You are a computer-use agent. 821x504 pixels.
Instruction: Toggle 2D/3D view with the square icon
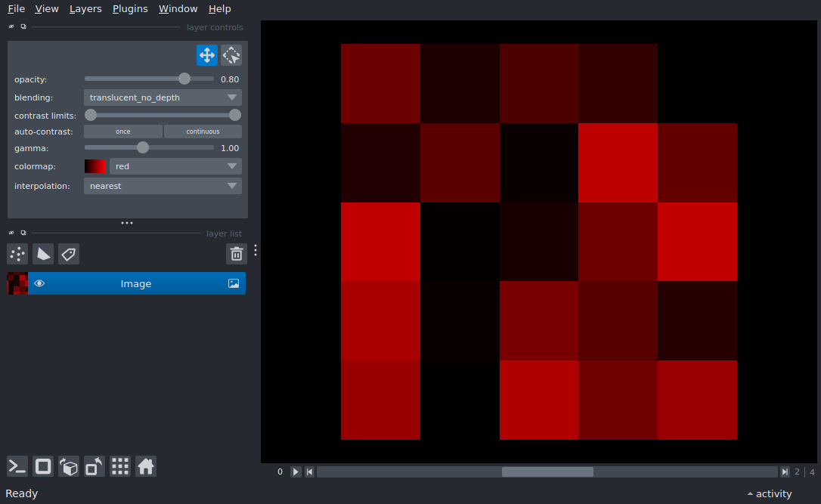[x=43, y=466]
